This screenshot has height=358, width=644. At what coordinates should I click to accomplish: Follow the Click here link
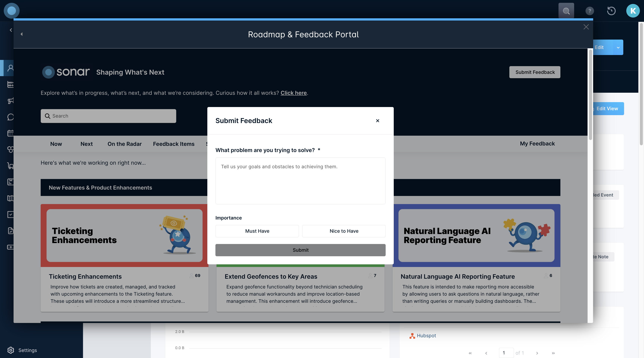pos(294,93)
